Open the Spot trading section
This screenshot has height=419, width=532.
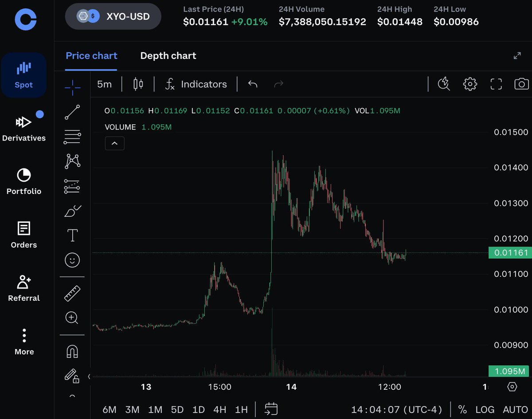(23, 75)
